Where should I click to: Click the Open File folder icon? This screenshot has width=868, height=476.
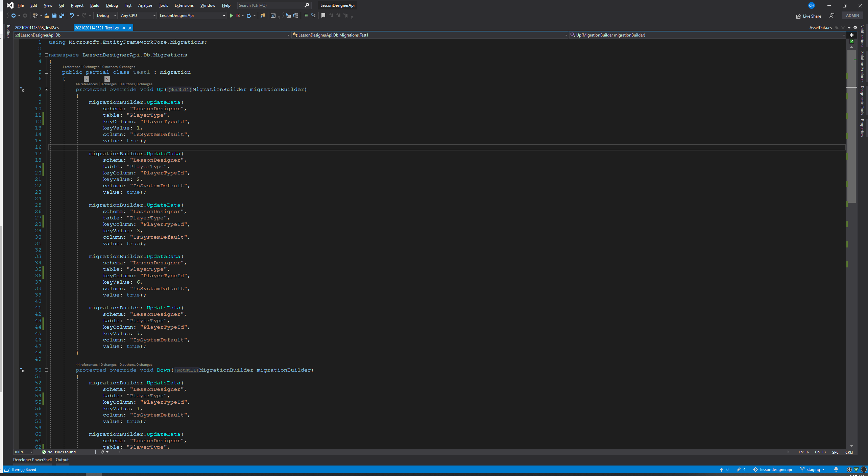[x=47, y=16]
